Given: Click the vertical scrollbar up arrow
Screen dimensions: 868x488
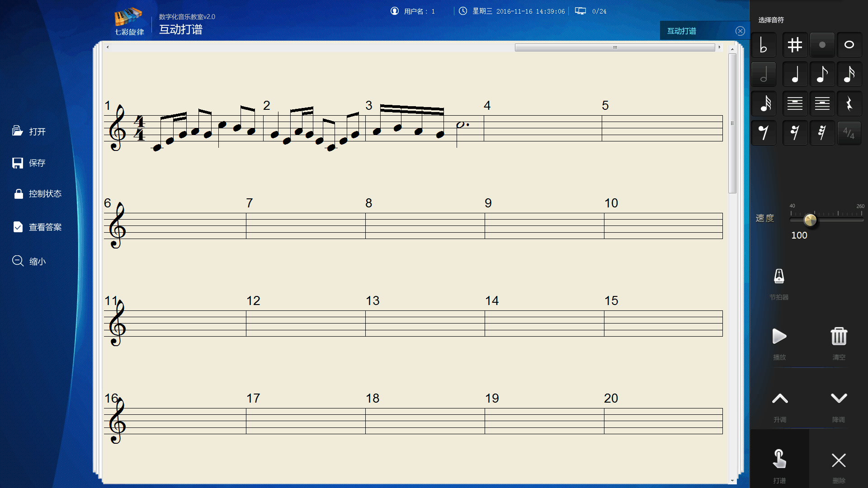Looking at the screenshot, I should tap(732, 49).
